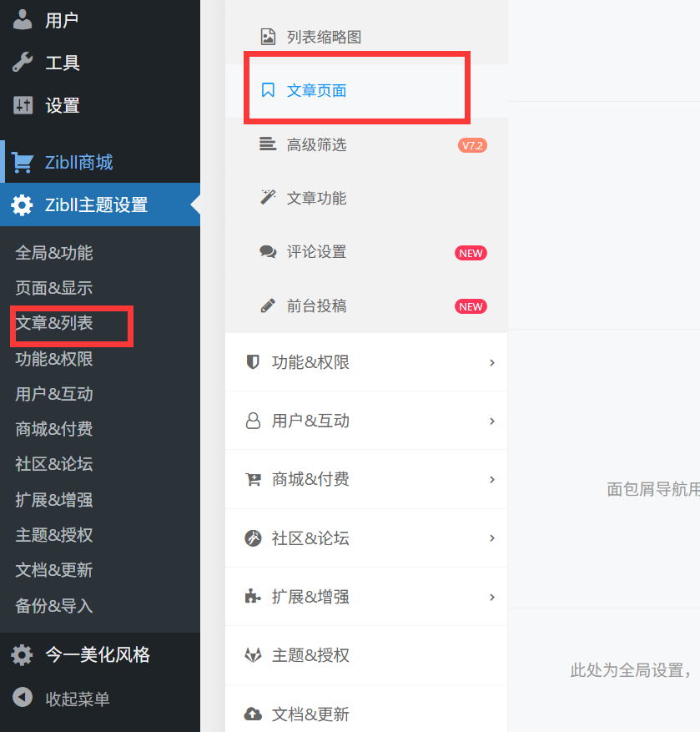
Task: Click the 前台投稿 pencil icon
Action: click(268, 305)
